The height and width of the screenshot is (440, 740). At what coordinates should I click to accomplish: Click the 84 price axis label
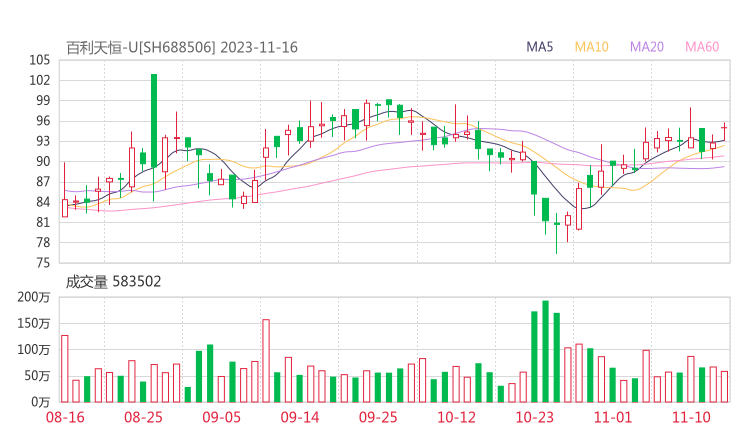coord(43,202)
